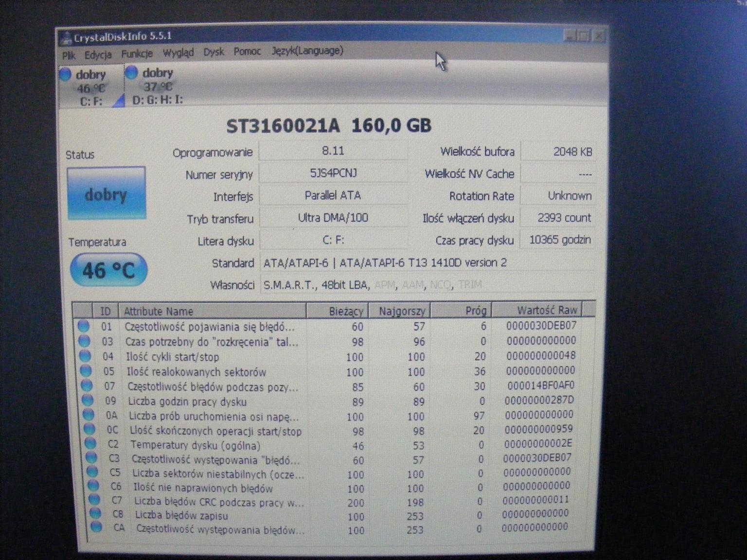The height and width of the screenshot is (560, 747).
Task: Click the status orb for attribute 09
Action: (88, 401)
